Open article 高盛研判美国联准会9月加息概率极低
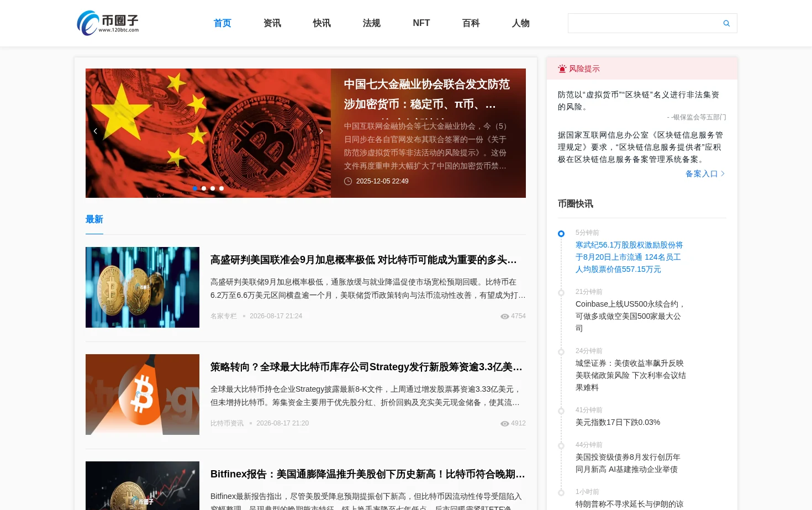 (x=363, y=260)
